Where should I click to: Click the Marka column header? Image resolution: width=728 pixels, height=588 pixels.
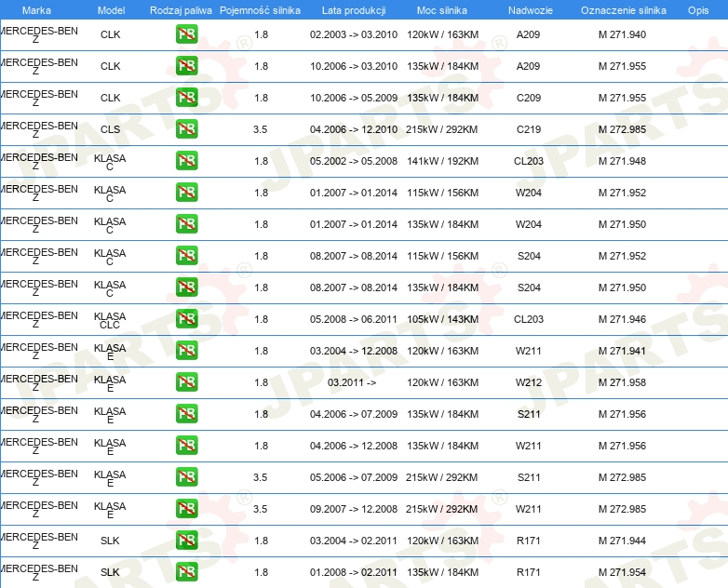tap(36, 10)
